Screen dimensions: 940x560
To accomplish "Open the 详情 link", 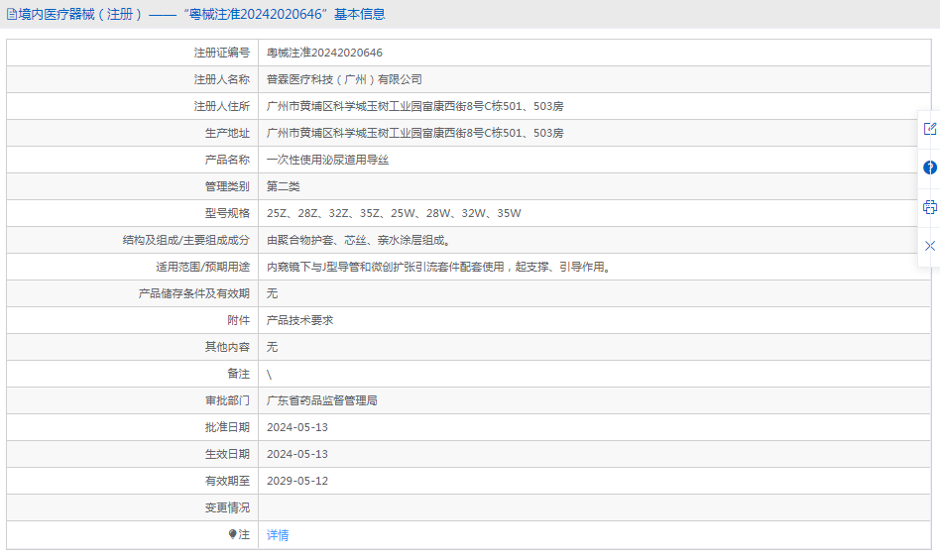I will click(278, 535).
